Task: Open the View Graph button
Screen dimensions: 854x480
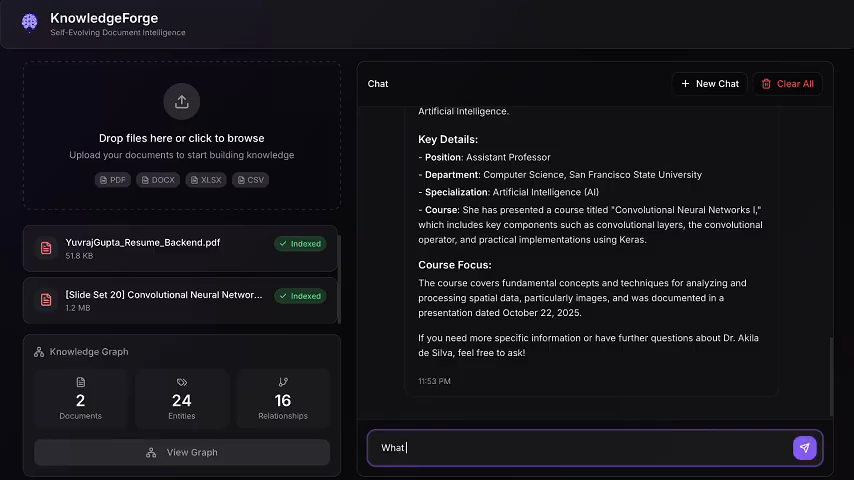Action: (x=182, y=452)
